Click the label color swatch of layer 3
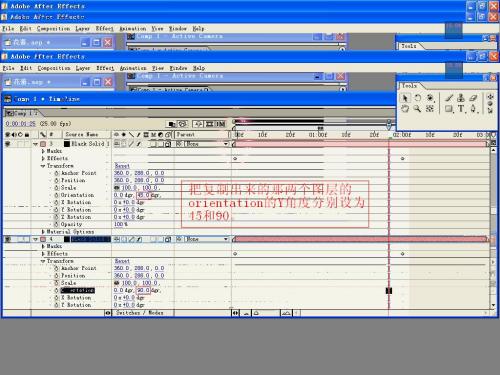The height and width of the screenshot is (375, 500). click(43, 144)
